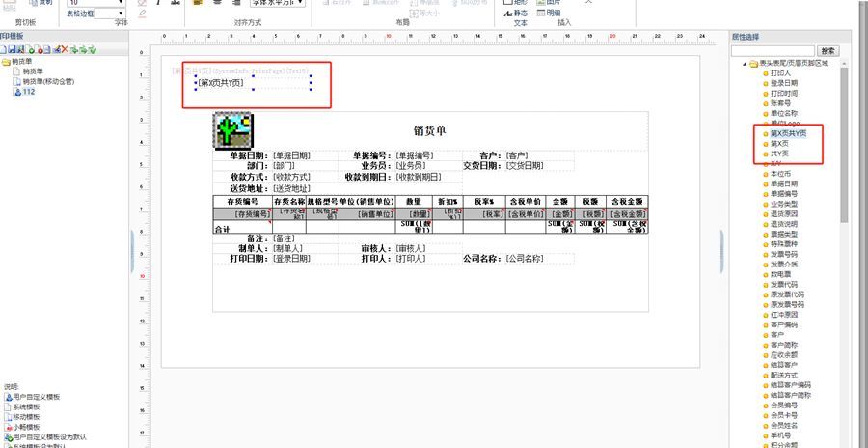Insert a 静态 static text element

tap(516, 13)
